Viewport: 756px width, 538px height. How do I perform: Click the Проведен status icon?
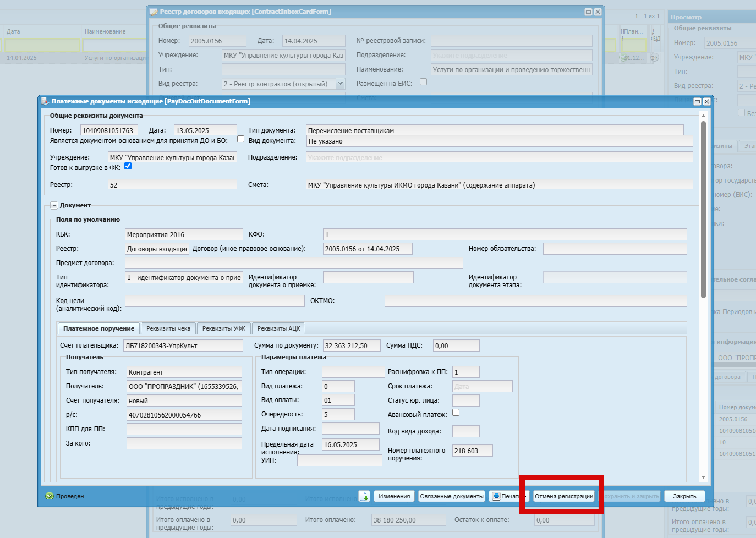point(50,496)
